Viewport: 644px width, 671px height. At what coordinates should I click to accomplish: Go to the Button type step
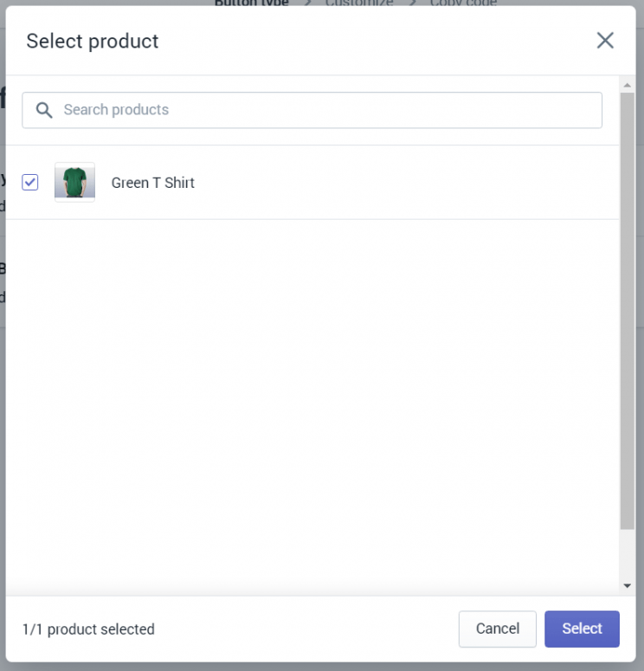pyautogui.click(x=252, y=3)
